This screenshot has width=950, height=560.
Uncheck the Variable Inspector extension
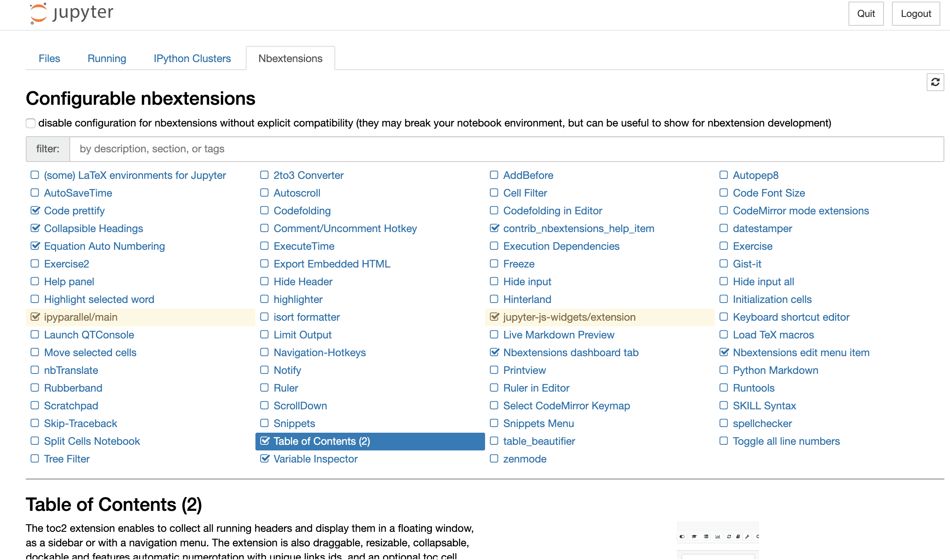click(265, 458)
